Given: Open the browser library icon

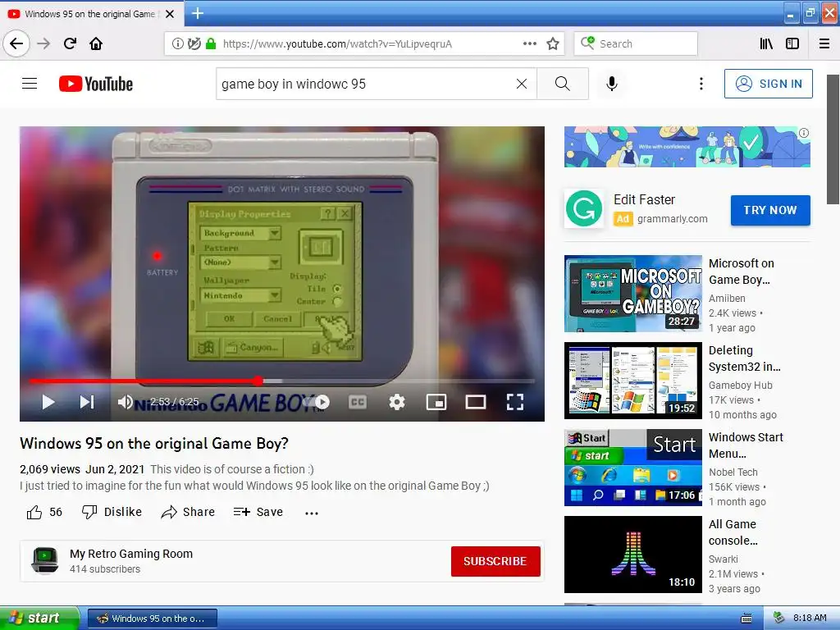Looking at the screenshot, I should tap(766, 43).
